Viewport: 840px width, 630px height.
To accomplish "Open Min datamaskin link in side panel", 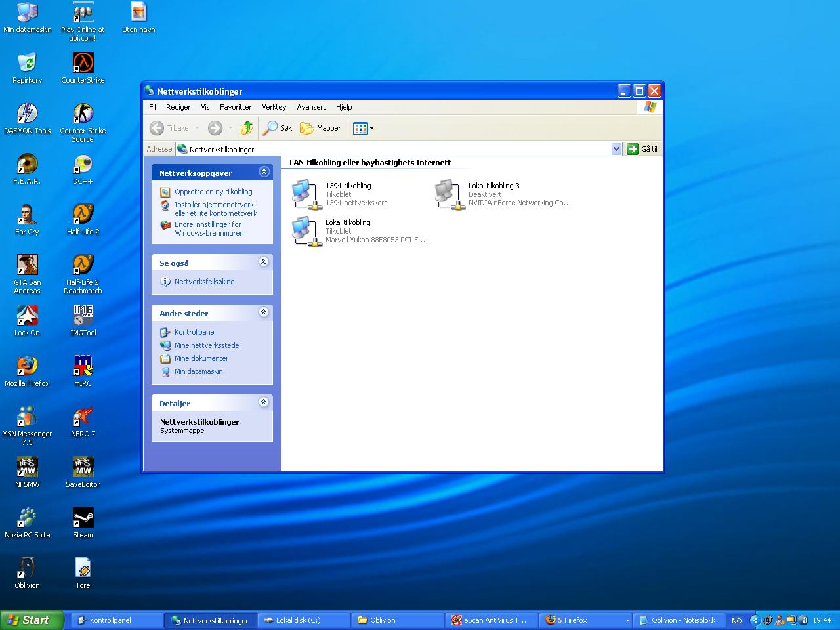I will click(x=199, y=371).
